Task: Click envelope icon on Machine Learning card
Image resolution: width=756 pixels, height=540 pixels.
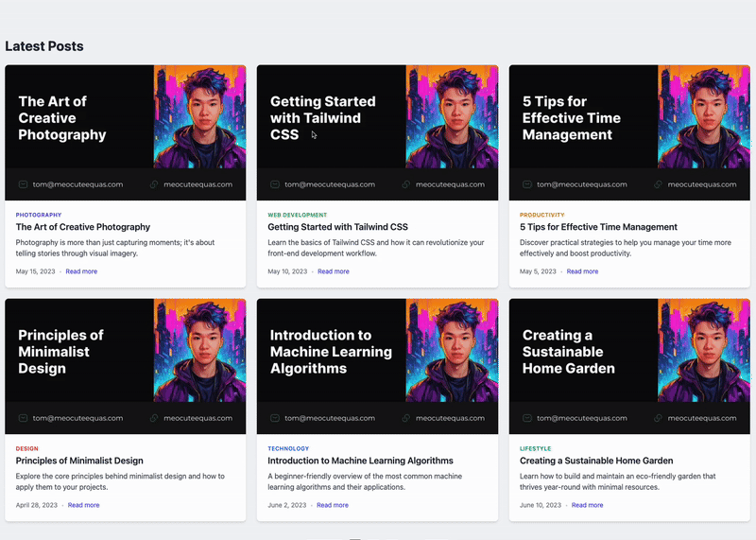Action: click(275, 418)
